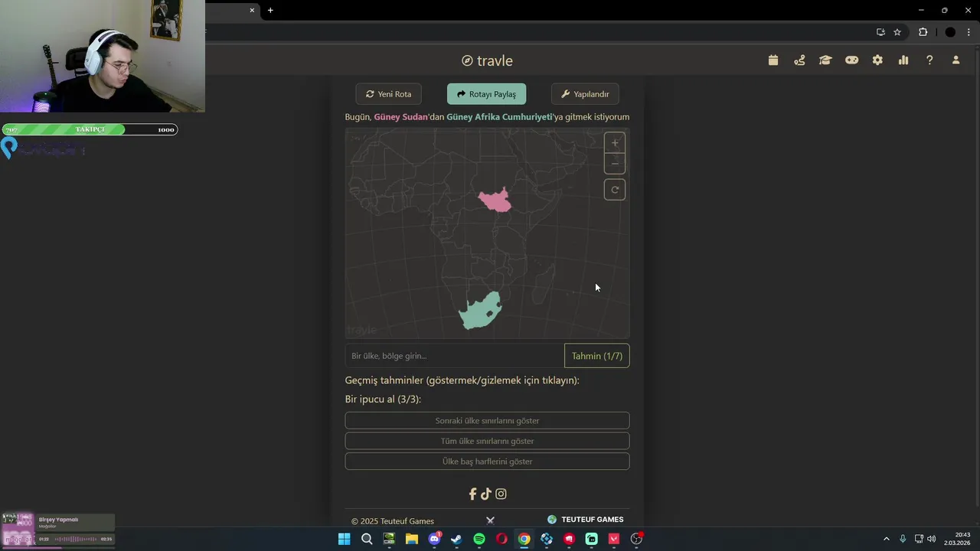The height and width of the screenshot is (551, 980).
Task: Share the route with Rotayı Paylaş
Action: [486, 94]
